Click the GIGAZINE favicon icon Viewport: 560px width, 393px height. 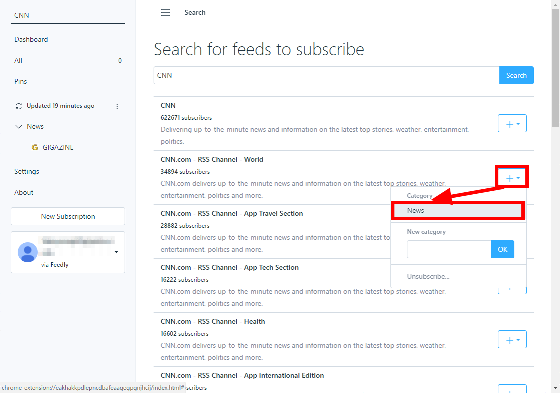pos(35,147)
